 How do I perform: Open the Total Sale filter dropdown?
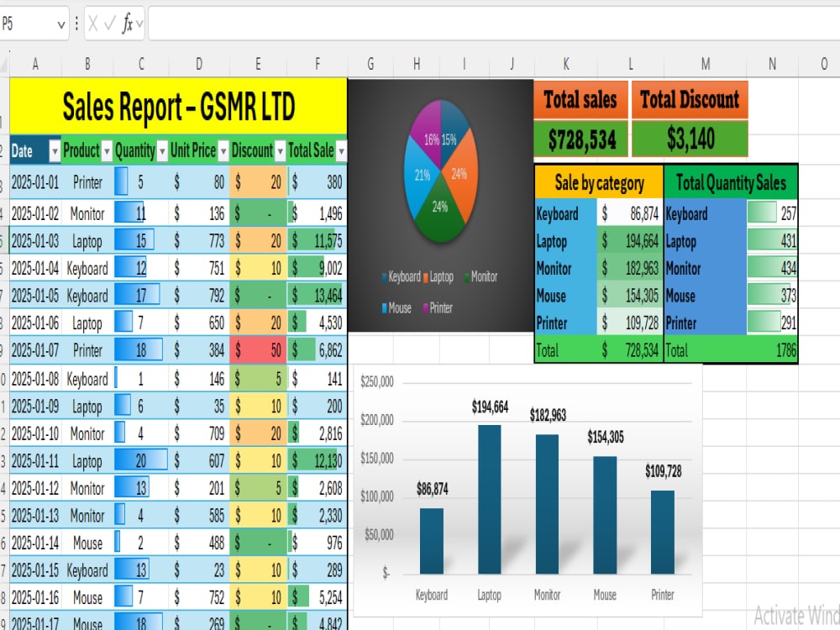click(341, 152)
